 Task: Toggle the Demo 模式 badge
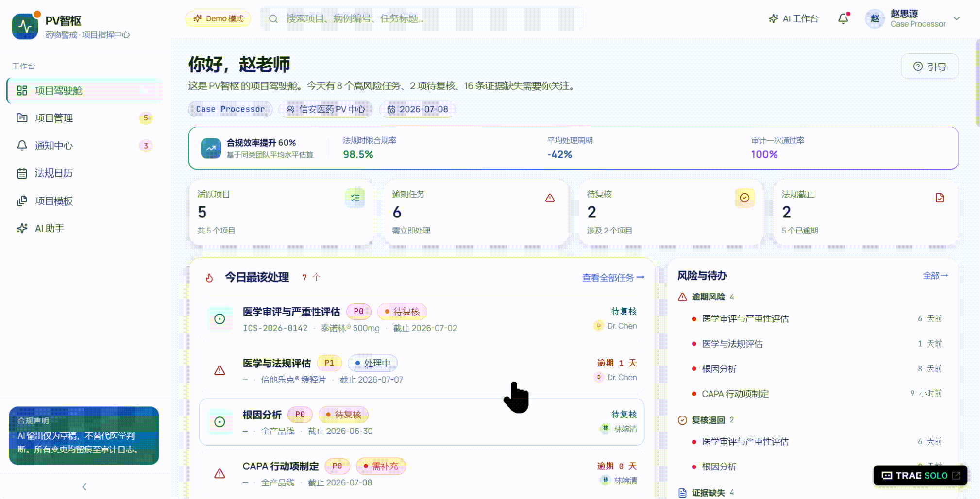[218, 18]
